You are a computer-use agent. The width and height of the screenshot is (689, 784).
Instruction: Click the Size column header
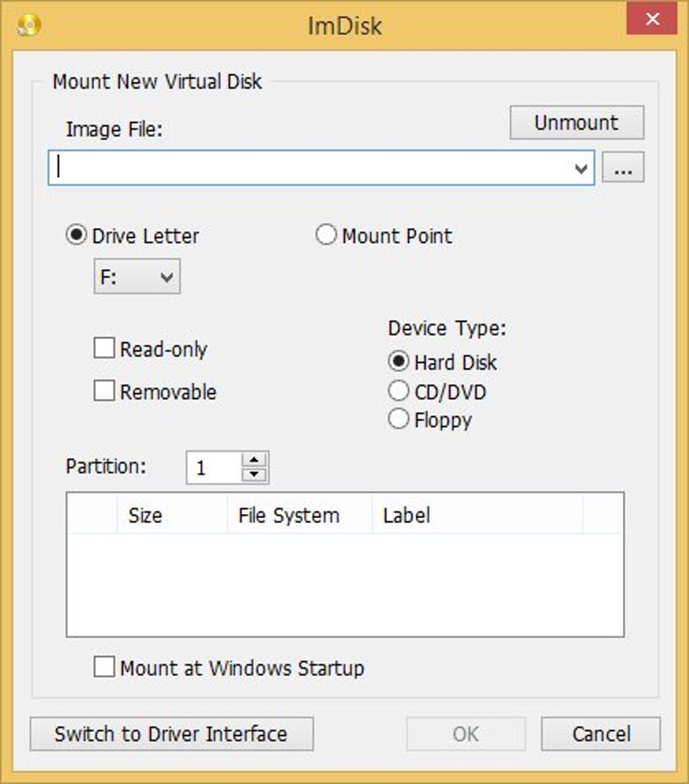point(144,515)
